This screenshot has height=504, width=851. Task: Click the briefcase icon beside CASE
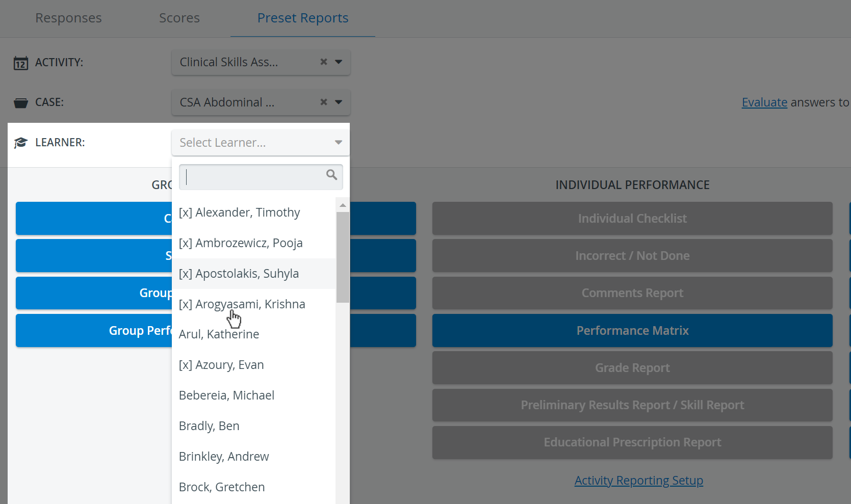tap(20, 103)
